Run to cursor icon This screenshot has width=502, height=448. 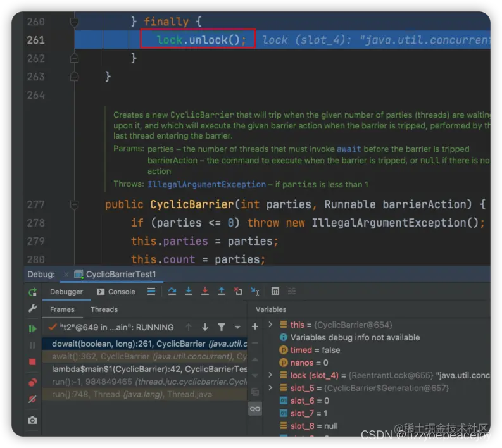255,291
